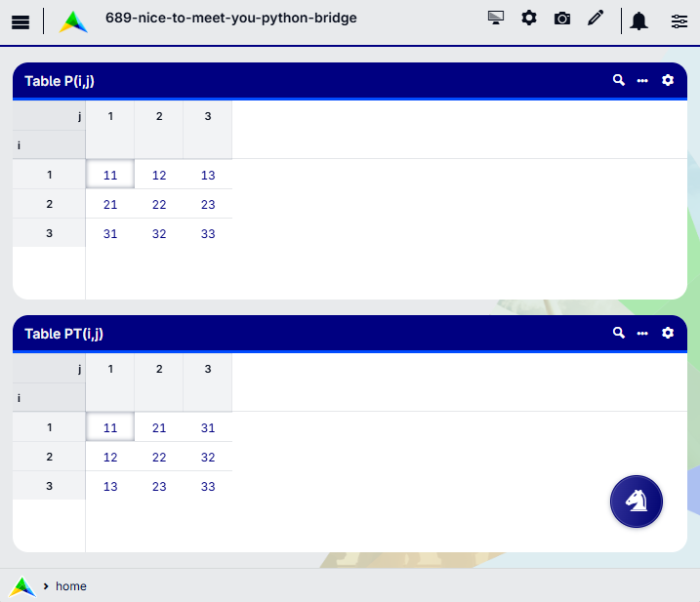Search within Table PT(i,j)
700x602 pixels.
coord(619,334)
